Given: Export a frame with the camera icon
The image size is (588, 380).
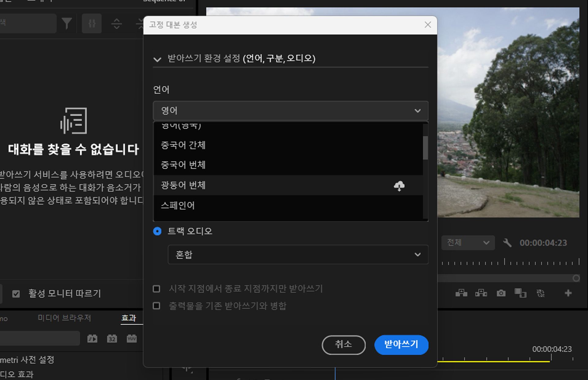Looking at the screenshot, I should (x=501, y=293).
